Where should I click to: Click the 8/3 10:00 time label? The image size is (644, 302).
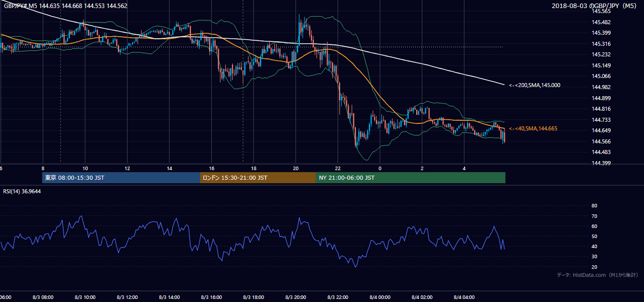[x=85, y=297]
